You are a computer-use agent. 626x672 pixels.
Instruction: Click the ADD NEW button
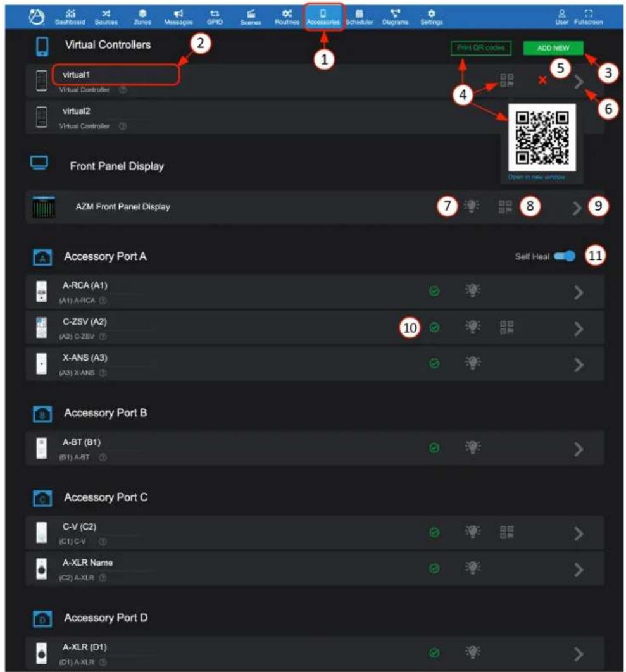(x=553, y=48)
